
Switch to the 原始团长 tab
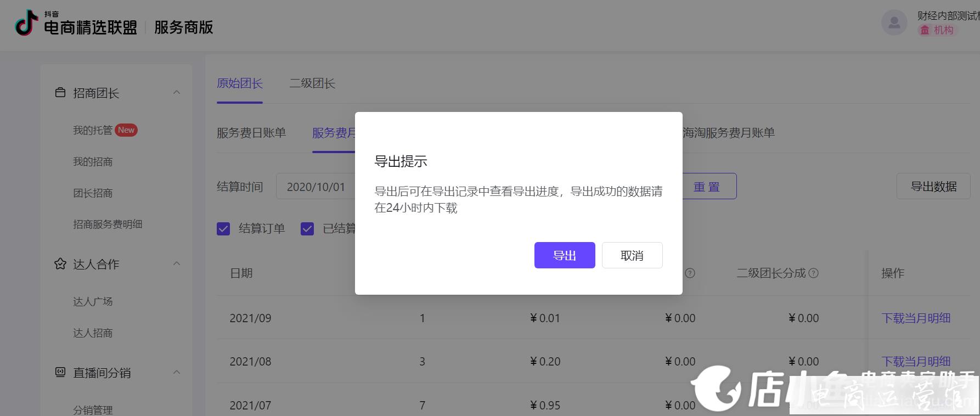(x=240, y=83)
